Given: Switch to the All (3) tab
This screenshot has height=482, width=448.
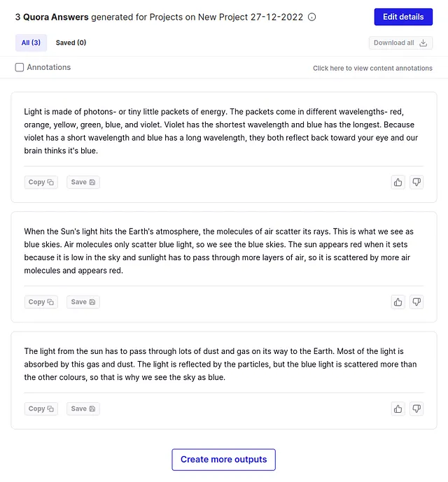Looking at the screenshot, I should click(31, 43).
